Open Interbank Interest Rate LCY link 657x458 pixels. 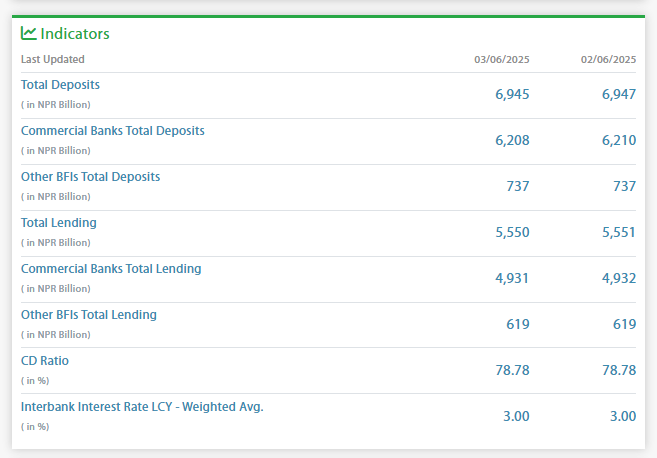pyautogui.click(x=142, y=407)
